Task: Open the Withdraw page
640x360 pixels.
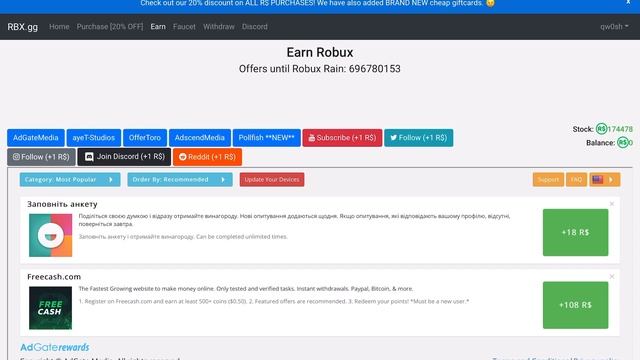Action: (219, 27)
